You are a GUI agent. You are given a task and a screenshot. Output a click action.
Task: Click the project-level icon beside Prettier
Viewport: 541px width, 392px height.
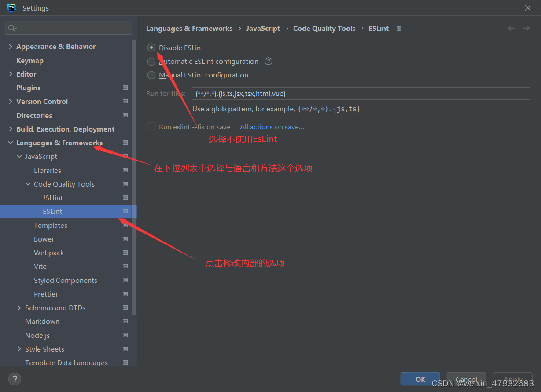125,294
